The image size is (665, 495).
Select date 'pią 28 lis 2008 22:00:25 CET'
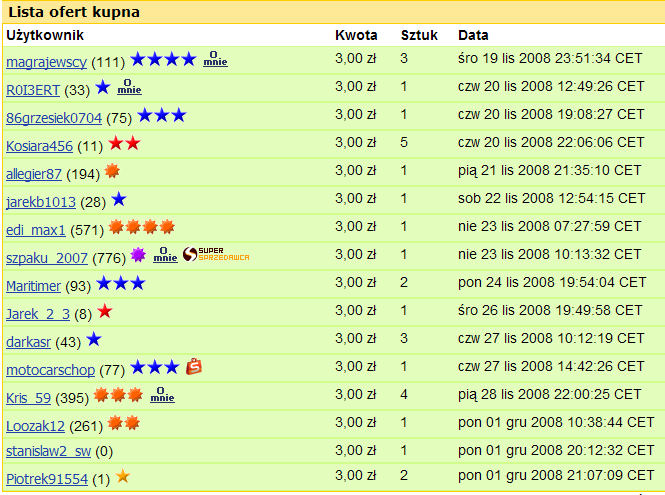coord(550,394)
